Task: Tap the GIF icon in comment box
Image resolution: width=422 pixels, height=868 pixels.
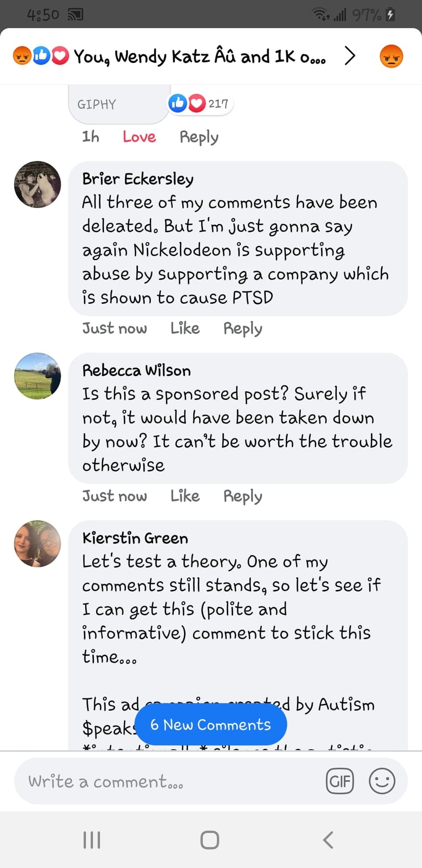Action: point(340,781)
